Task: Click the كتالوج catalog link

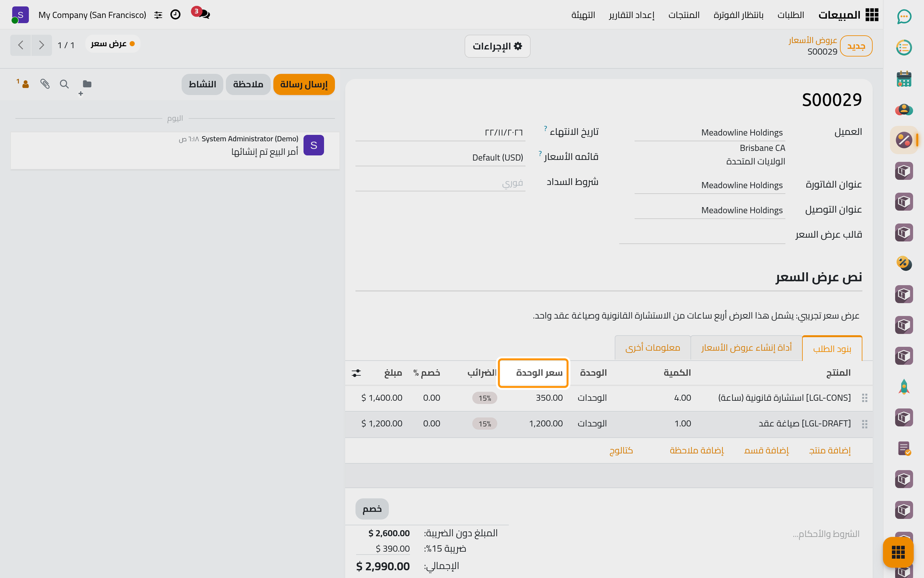Action: pyautogui.click(x=621, y=450)
